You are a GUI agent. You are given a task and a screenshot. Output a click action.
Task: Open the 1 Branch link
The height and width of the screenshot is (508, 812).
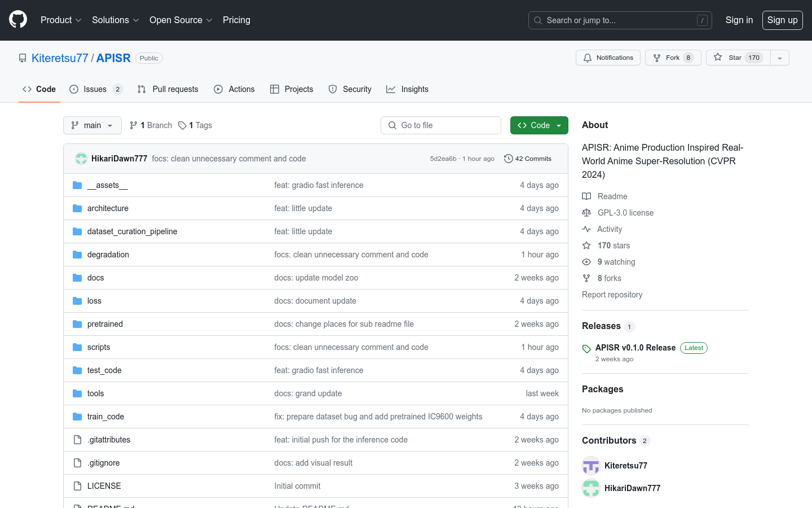tap(151, 125)
